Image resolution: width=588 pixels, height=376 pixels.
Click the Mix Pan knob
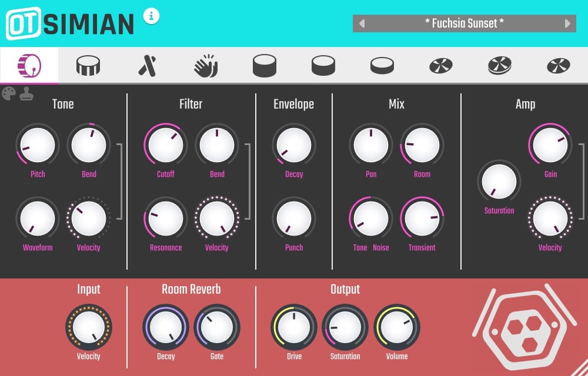[371, 145]
